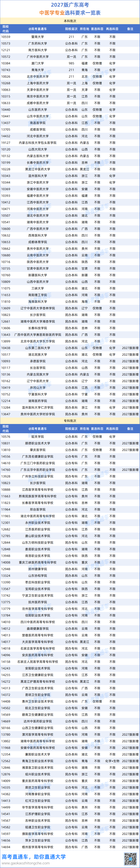Viewport: 140px width, 868px height.
Task: Select the 山西大同大学 entry
Action: click(x=38, y=149)
